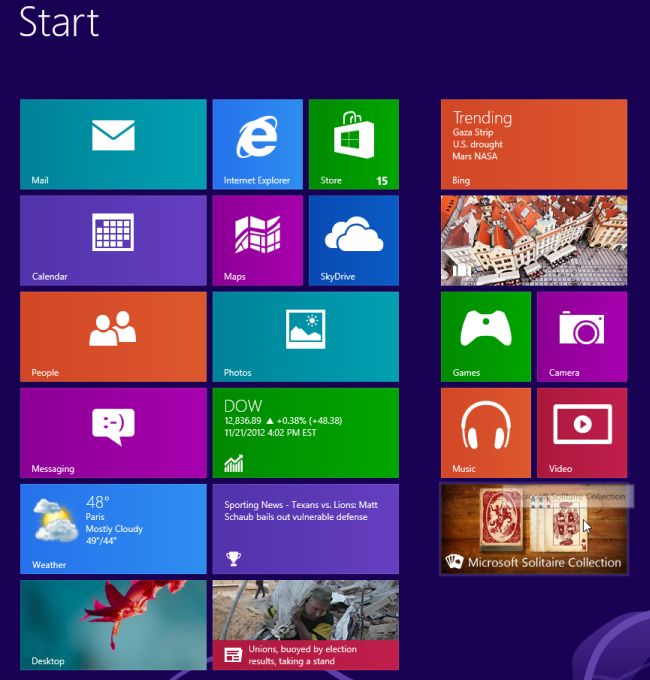Open the Games tile
Viewport: 650px width, 680px height.
pyautogui.click(x=486, y=337)
